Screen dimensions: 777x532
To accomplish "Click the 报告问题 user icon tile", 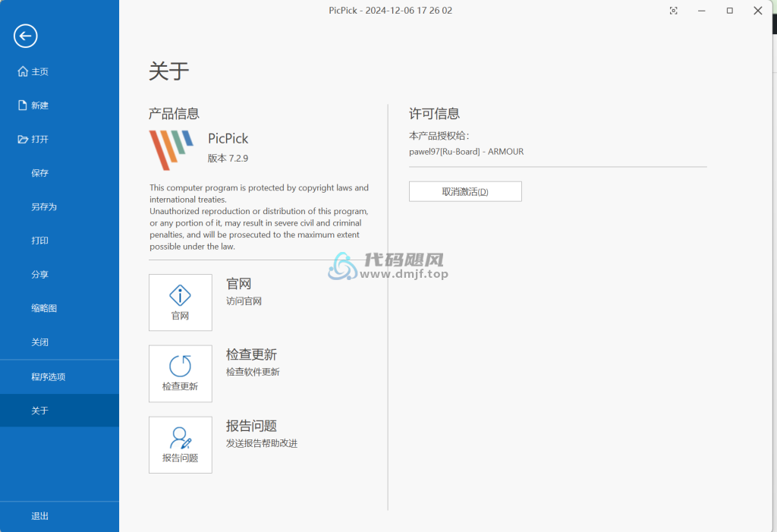I will point(181,445).
